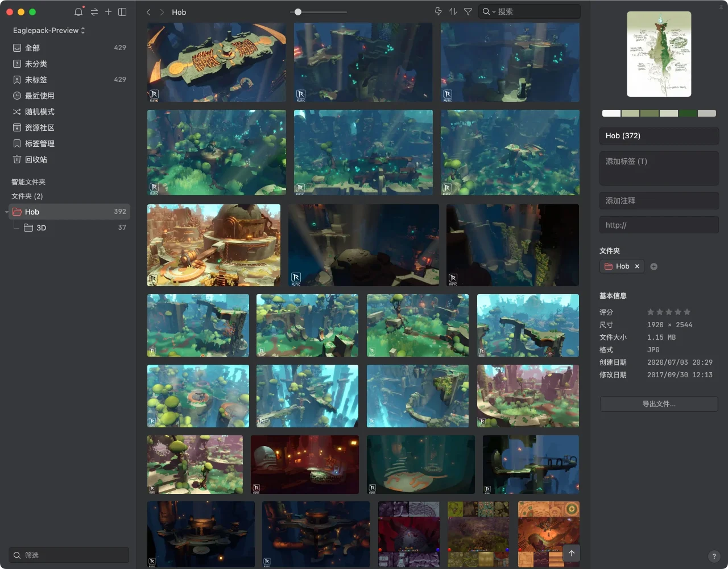Open 最近使用 in the sidebar

coord(68,96)
